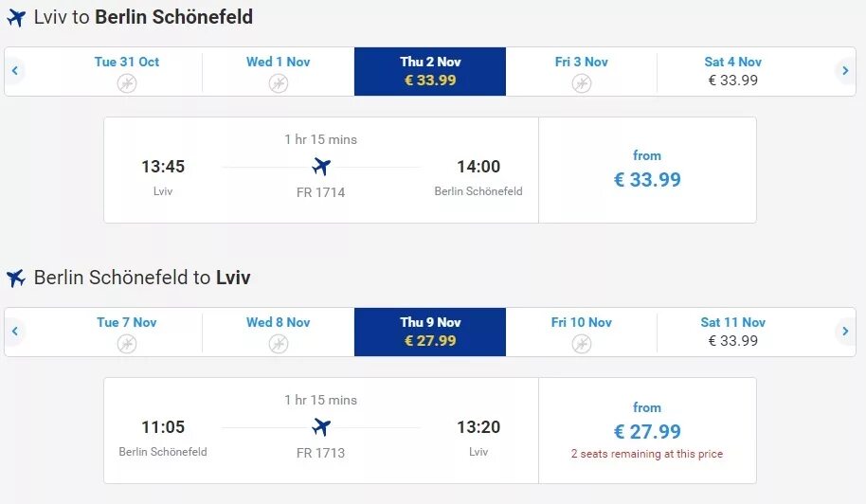Open the 13:45 Lviv departure flight card

[x=320, y=171]
